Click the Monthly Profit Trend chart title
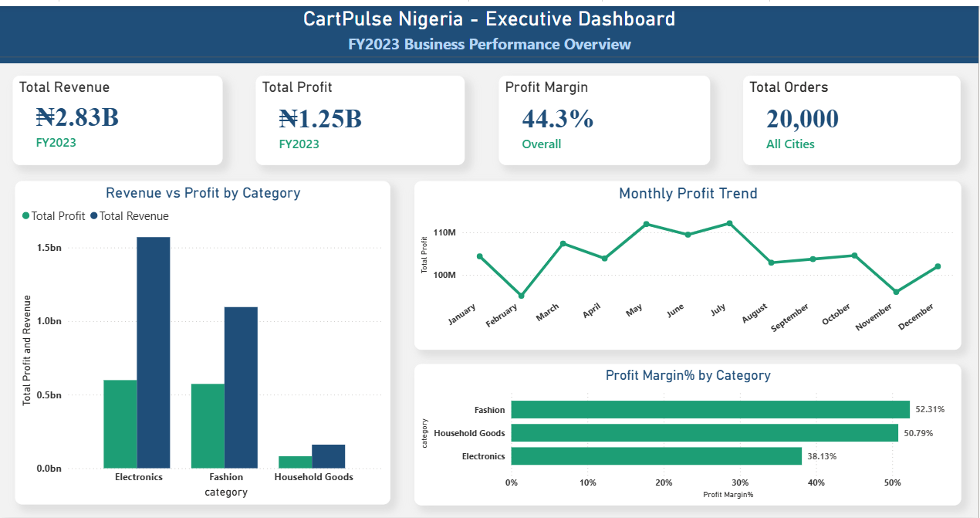Screen dimensions: 980x518 pos(688,194)
